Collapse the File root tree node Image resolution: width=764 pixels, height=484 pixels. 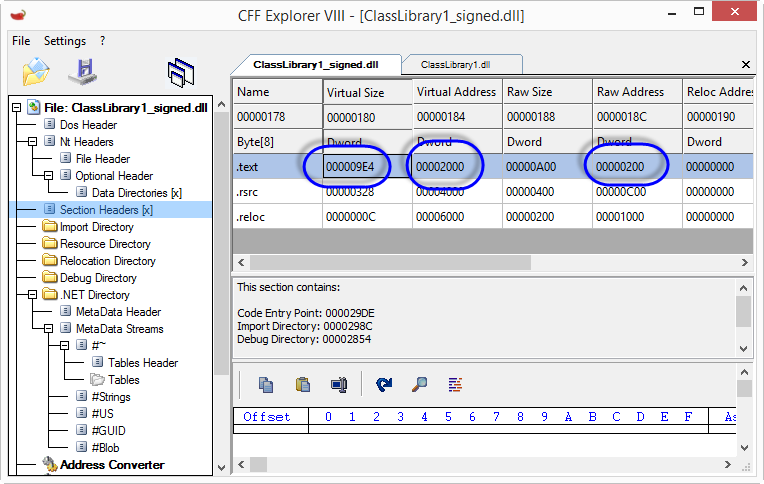[17, 108]
